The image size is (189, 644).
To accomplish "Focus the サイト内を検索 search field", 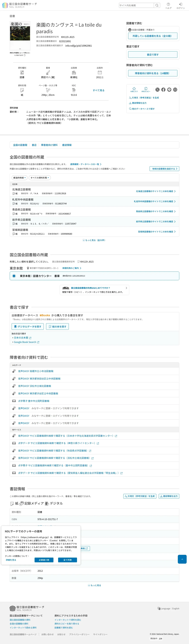I will [136, 5].
